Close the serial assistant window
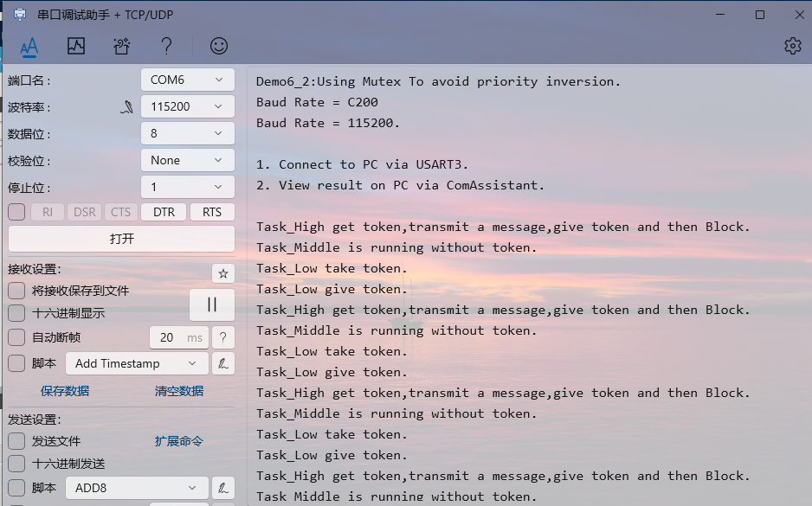 (799, 15)
